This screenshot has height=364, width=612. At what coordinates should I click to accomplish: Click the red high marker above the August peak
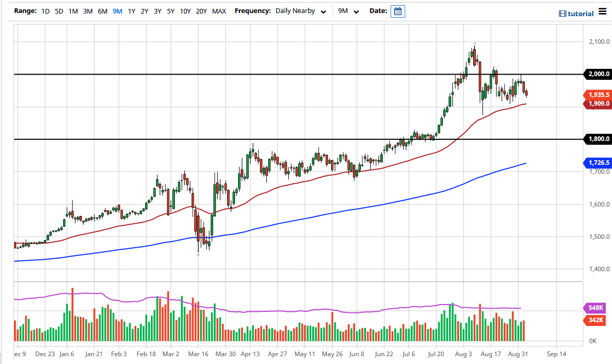coord(474,43)
